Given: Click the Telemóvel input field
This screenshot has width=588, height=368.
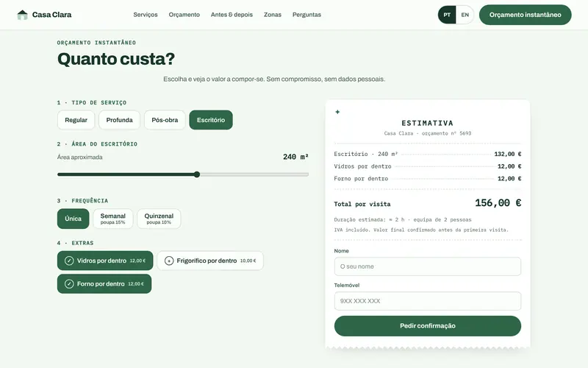Looking at the screenshot, I should coord(428,301).
